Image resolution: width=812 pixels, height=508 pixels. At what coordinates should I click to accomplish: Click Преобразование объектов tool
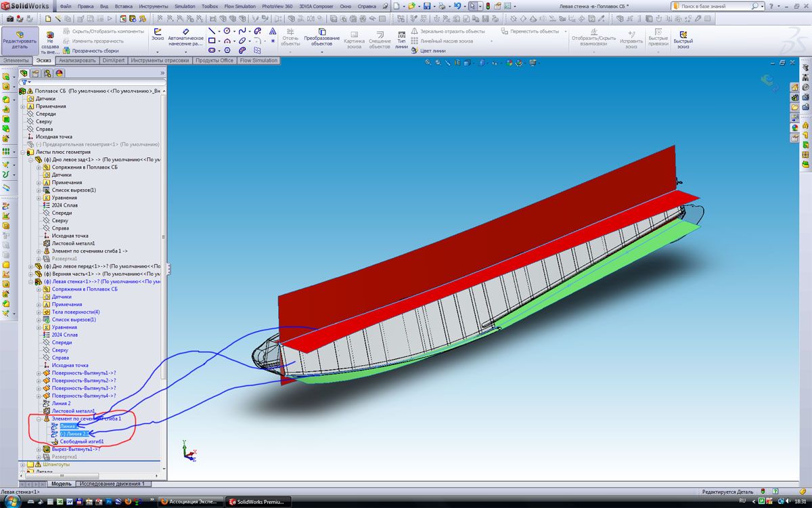pos(321,37)
